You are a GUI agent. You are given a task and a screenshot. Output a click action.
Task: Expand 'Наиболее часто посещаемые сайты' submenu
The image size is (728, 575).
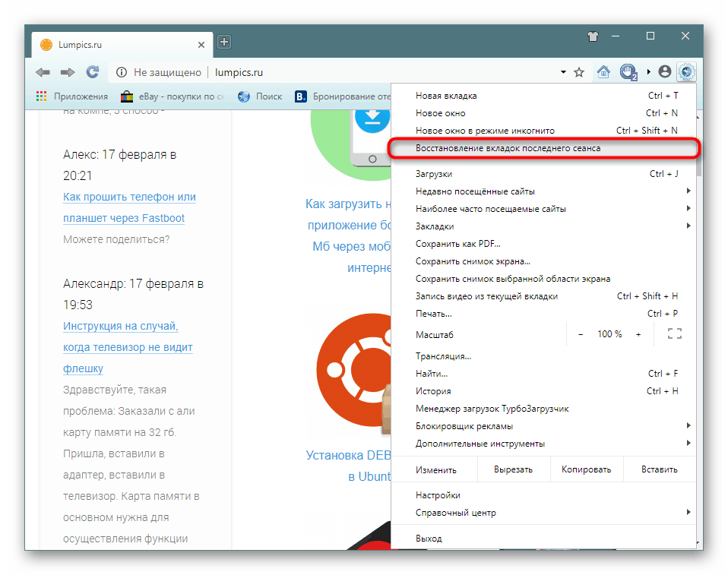(x=543, y=209)
